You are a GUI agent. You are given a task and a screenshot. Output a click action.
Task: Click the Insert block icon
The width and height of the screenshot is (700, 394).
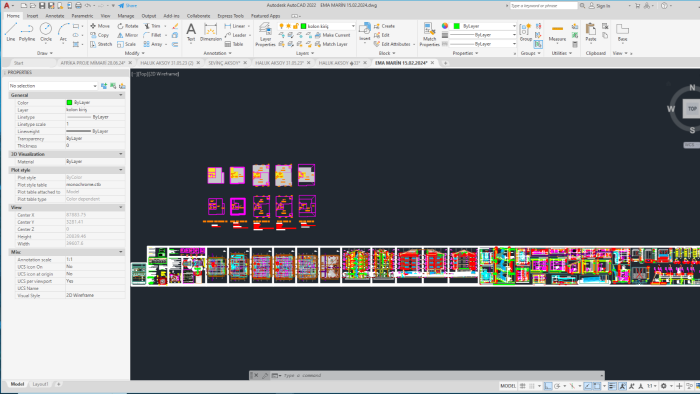pos(365,32)
